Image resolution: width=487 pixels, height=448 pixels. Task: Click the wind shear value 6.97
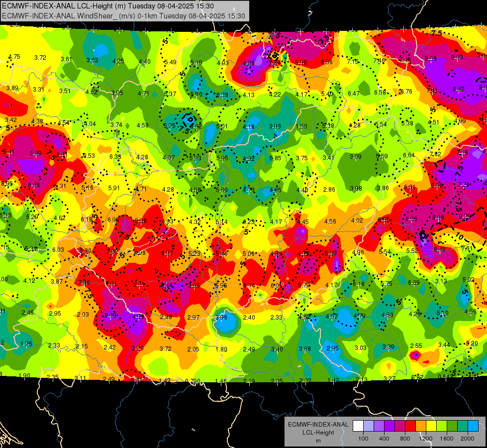click(167, 253)
